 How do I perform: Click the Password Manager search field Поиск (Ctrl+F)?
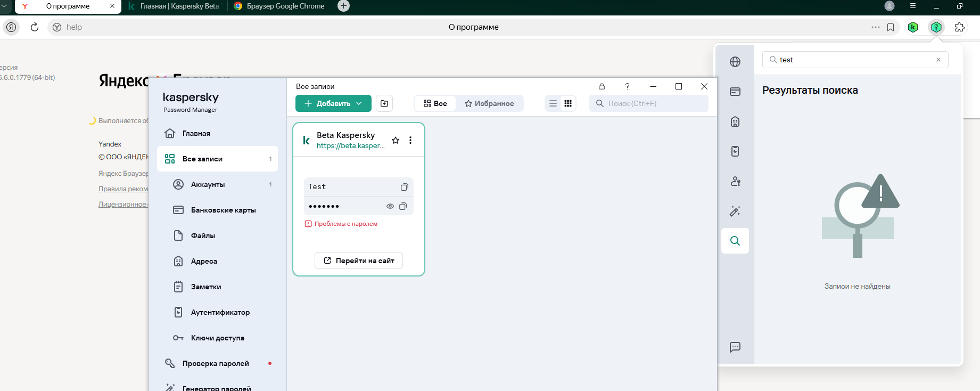649,103
